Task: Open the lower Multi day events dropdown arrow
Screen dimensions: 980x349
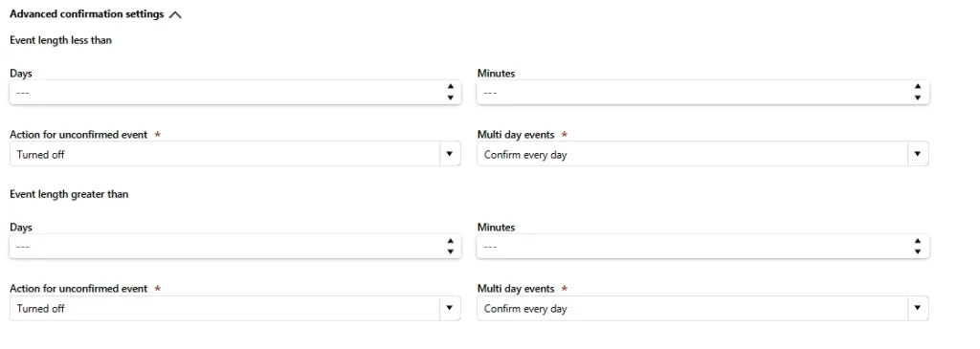Action: [918, 309]
